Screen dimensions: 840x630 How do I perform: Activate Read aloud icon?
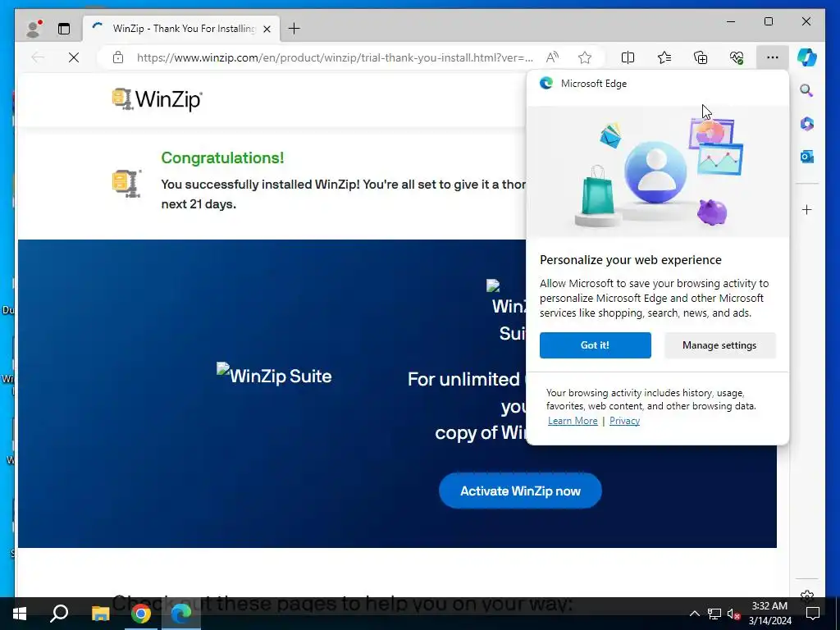[552, 57]
